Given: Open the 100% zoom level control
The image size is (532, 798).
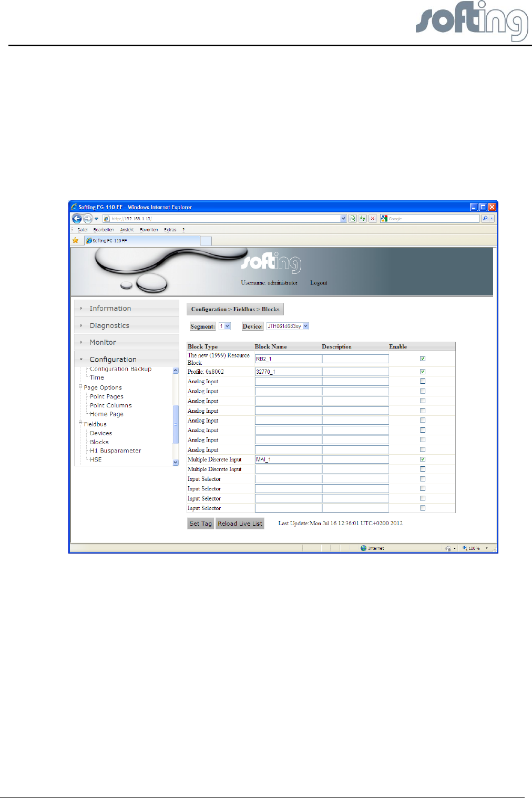Looking at the screenshot, I should point(476,548).
